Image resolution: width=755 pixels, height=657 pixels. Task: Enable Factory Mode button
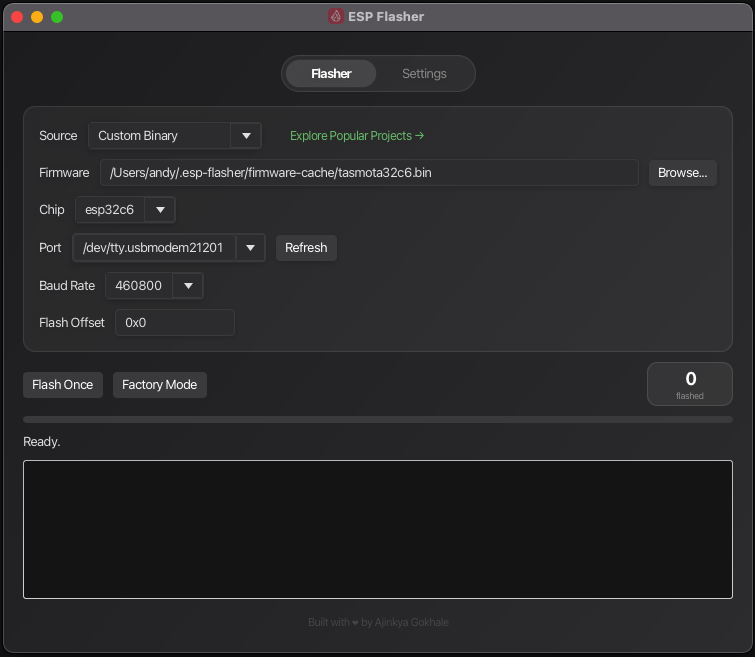point(159,385)
